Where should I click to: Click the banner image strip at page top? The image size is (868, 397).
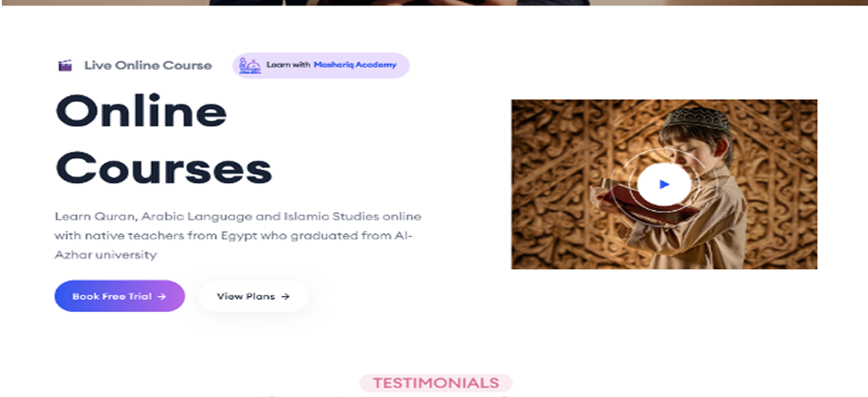click(x=434, y=2)
